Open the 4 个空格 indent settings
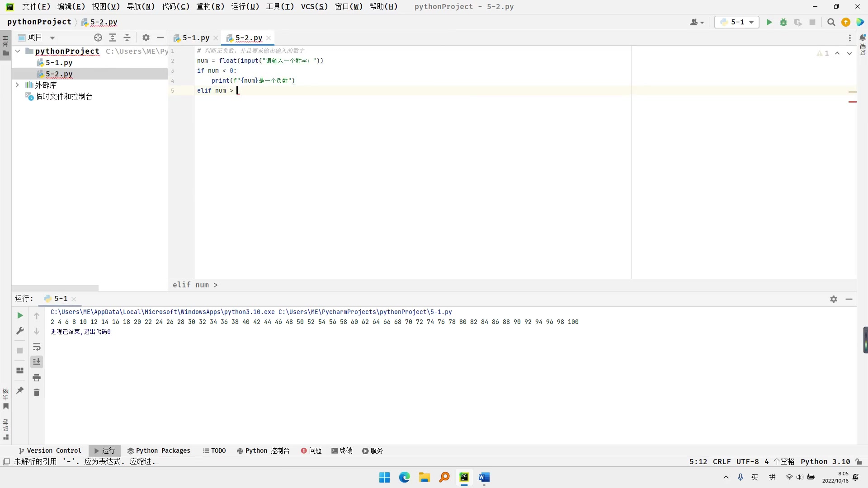Viewport: 868px width, 488px height. tap(779, 461)
